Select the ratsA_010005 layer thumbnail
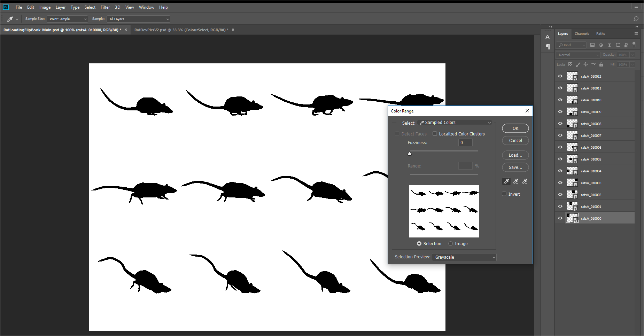 pyautogui.click(x=572, y=159)
